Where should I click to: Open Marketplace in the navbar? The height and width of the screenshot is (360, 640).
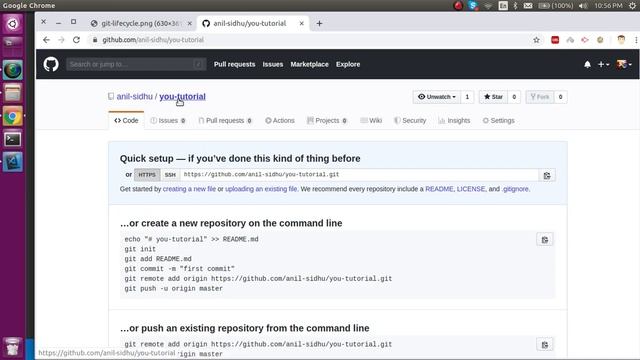(x=309, y=64)
